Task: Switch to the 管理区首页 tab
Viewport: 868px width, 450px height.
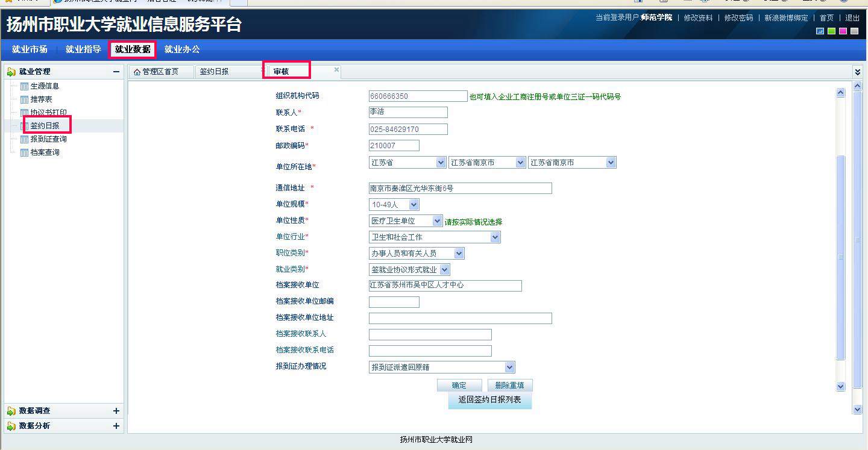Action: click(x=161, y=72)
